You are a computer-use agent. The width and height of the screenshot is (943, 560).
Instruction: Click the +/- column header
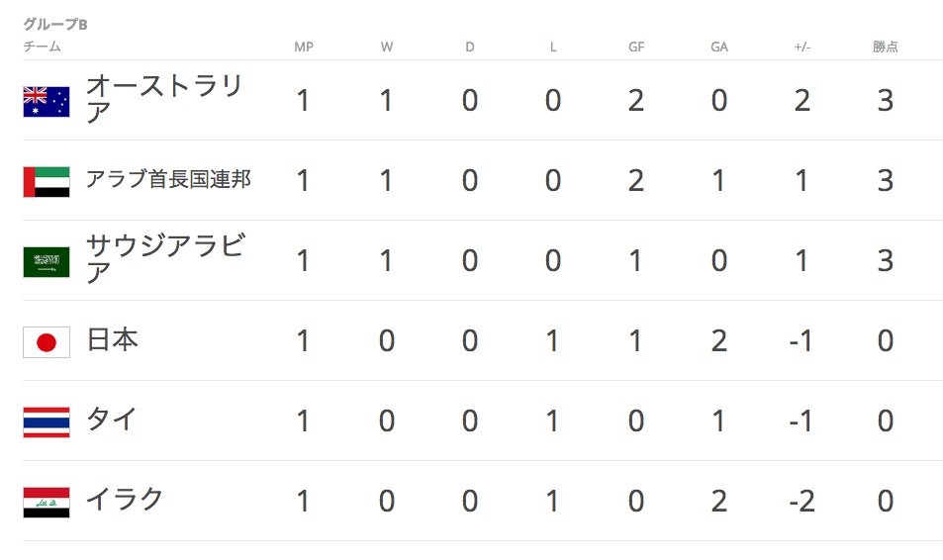click(x=802, y=47)
